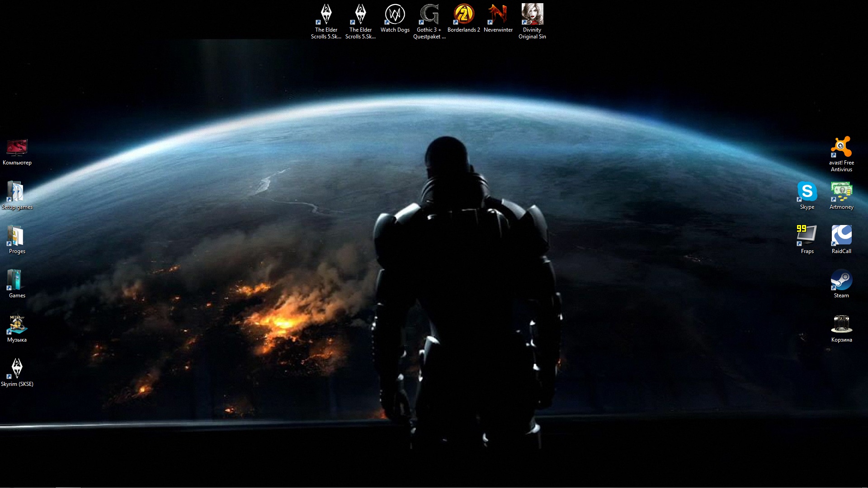Select the Корзина recycle bin icon
This screenshot has height=488, width=868.
click(x=842, y=328)
